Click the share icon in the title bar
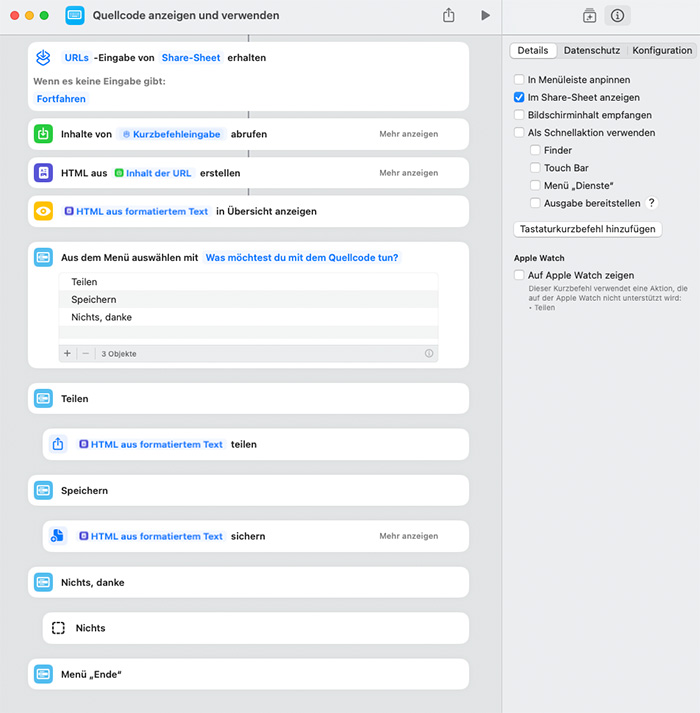 (x=449, y=16)
